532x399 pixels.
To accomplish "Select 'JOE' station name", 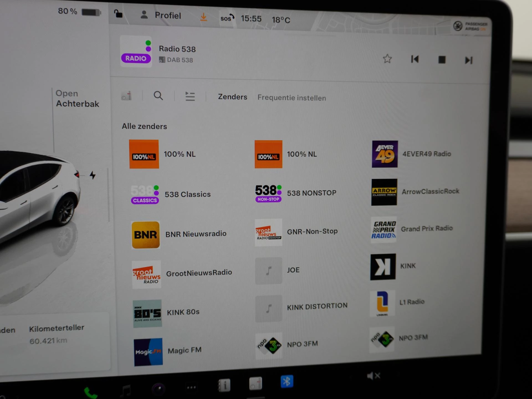I will (293, 270).
